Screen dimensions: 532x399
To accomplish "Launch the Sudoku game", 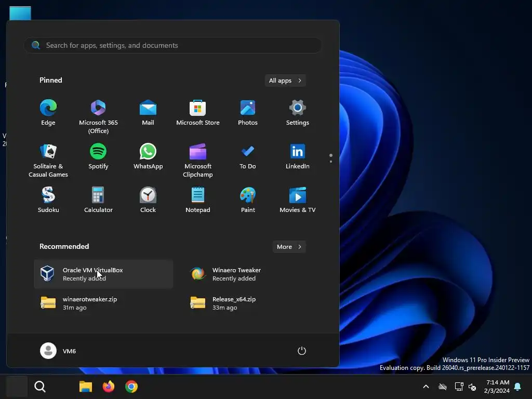I will tap(48, 201).
